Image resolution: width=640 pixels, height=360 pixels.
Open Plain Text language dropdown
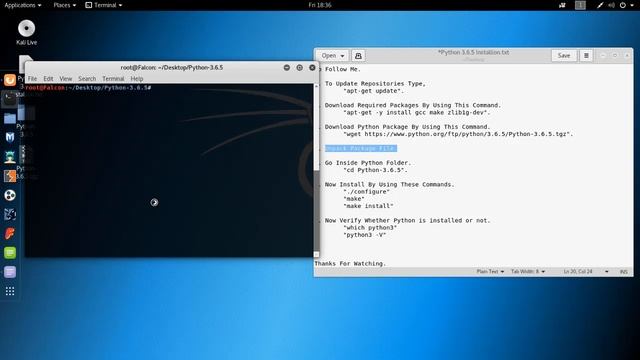(490, 271)
